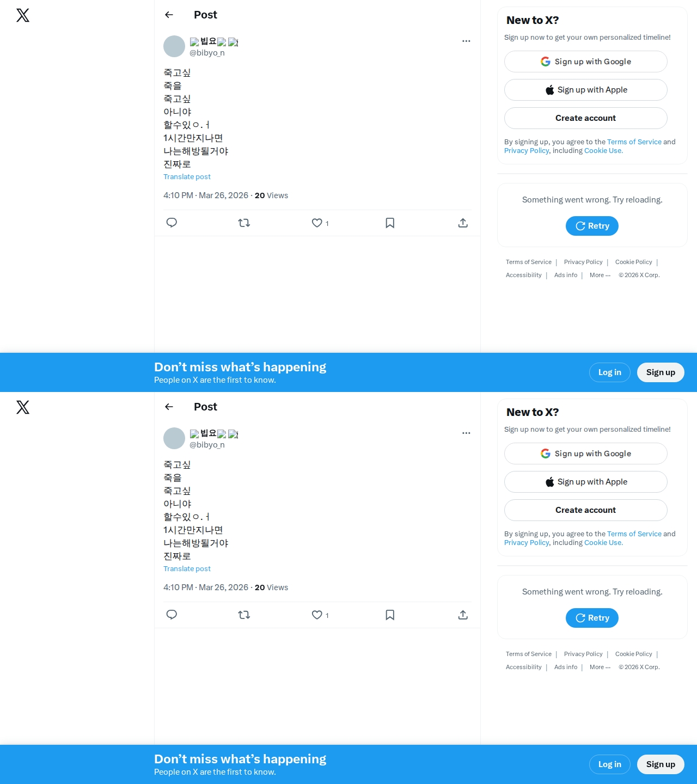Share the upper post with the share icon
The image size is (697, 784).
coord(463,223)
